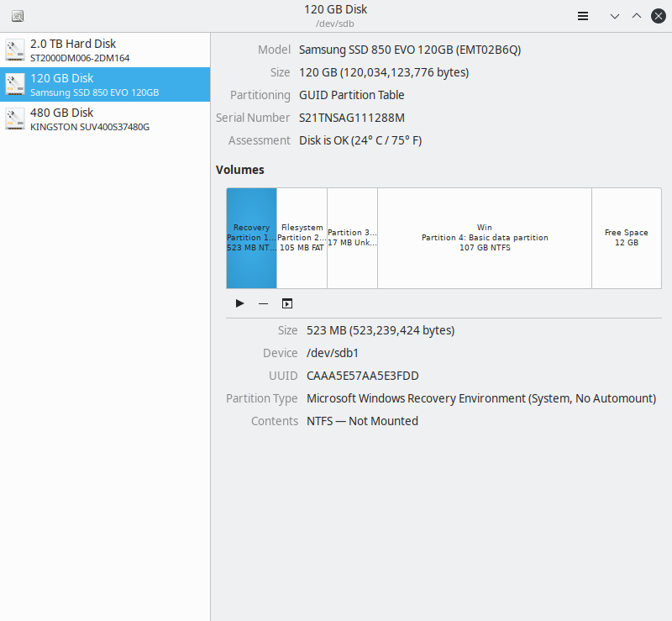
Task: Select the 120 GB Disk Samsung SSD entry
Action: [105, 85]
